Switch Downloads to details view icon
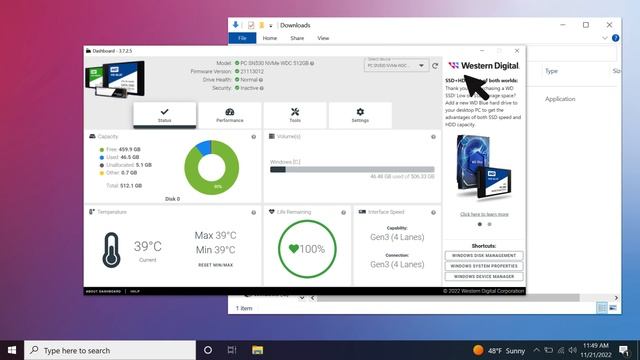This screenshot has width=640, height=360. tap(602, 308)
